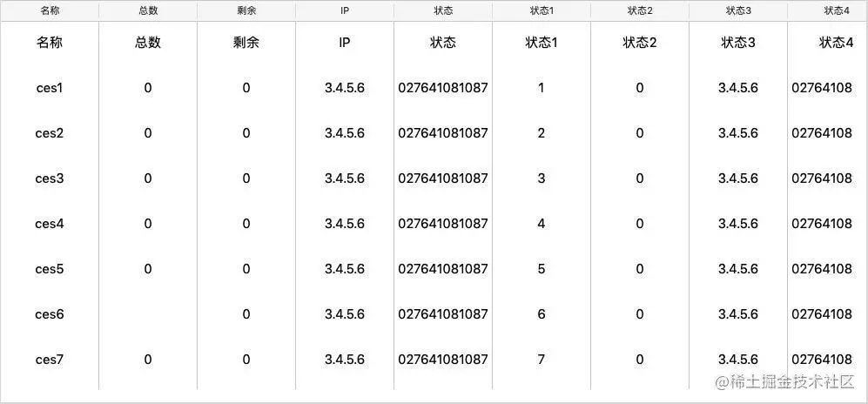
Task: Select IP column 3.4.5.6 in ces4 row
Action: pyautogui.click(x=344, y=224)
